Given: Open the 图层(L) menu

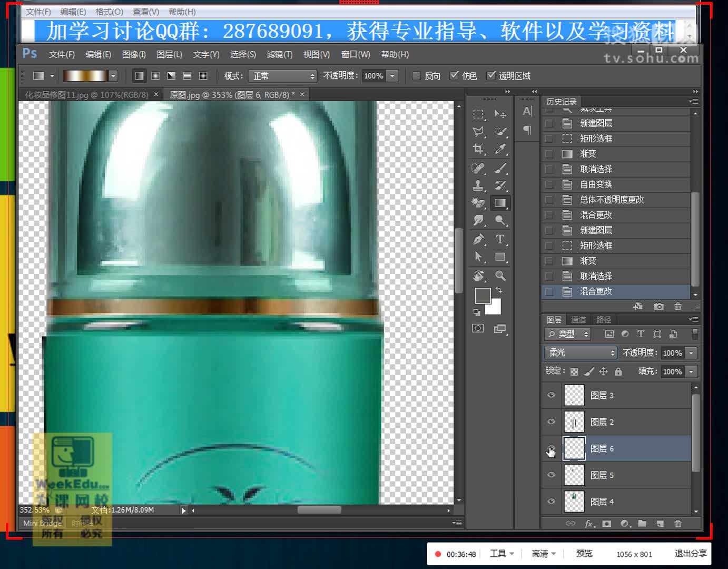Looking at the screenshot, I should (169, 54).
